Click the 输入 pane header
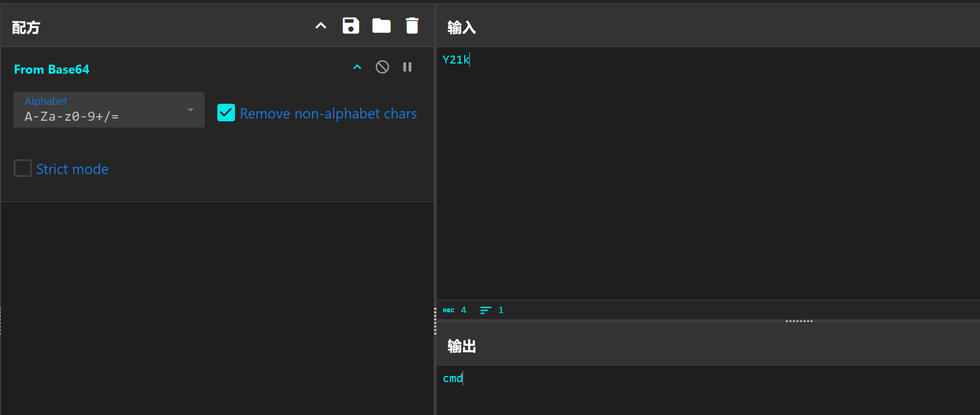 click(x=461, y=27)
